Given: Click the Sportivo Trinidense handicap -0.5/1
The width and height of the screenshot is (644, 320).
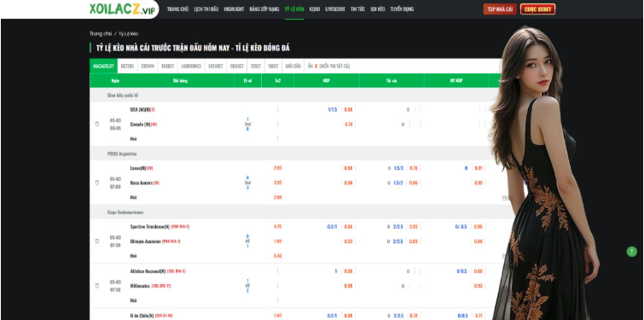Looking at the screenshot, I should 332,226.
